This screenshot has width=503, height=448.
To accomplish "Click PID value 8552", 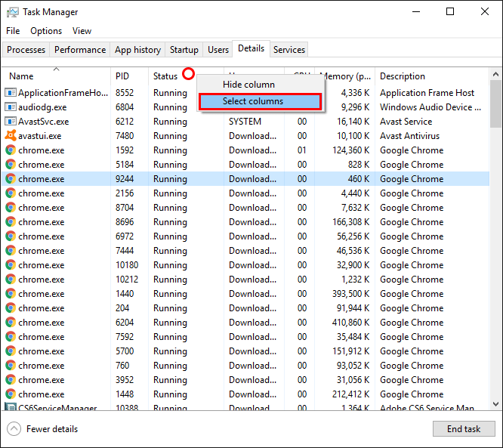I will point(125,93).
